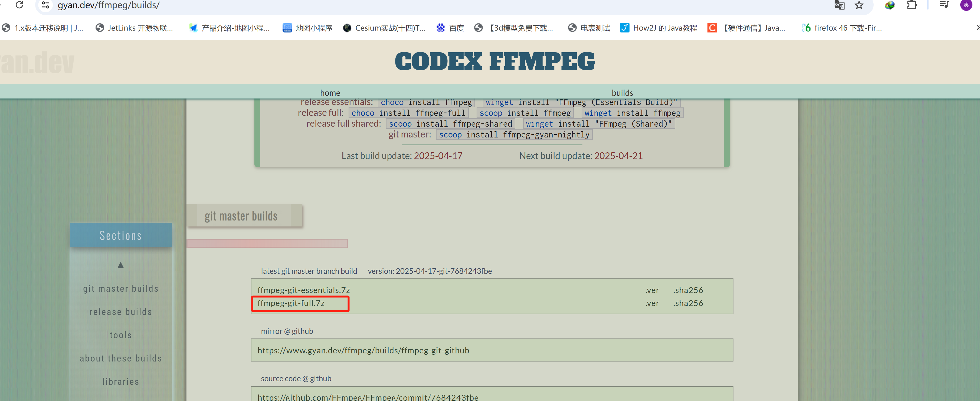Click the up arrow in Sections sidebar
The image size is (980, 401).
pos(121,265)
